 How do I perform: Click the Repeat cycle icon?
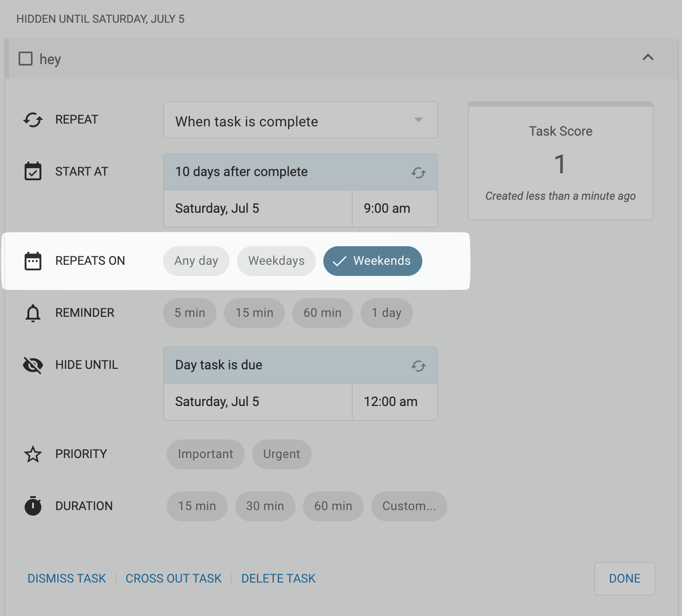[33, 120]
